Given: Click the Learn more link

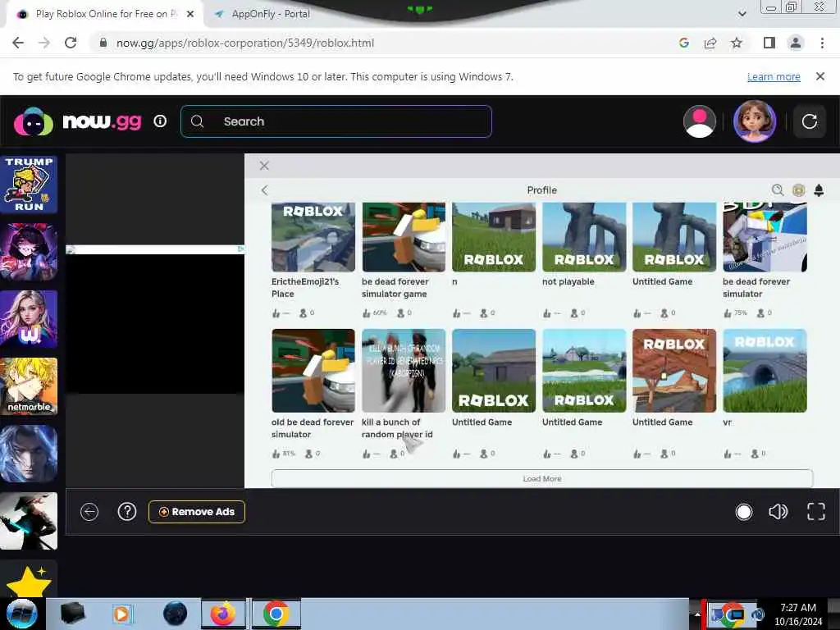Looking at the screenshot, I should [774, 76].
